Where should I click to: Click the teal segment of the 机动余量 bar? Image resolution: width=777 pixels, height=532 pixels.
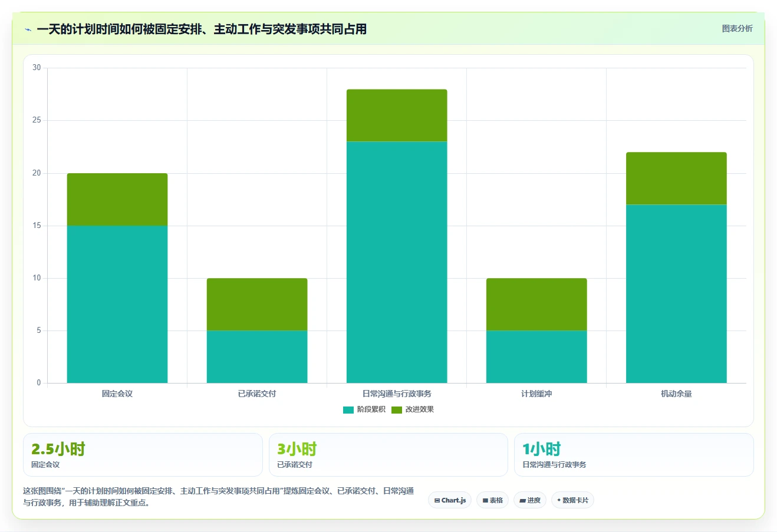[x=676, y=293]
